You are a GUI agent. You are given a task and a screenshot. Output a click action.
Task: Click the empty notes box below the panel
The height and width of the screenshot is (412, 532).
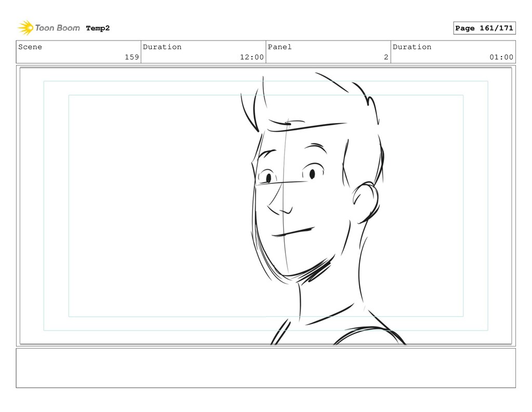(x=265, y=368)
